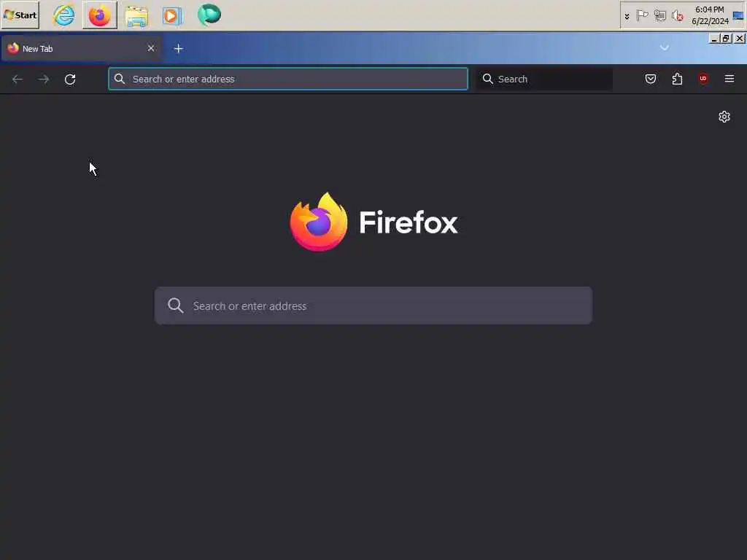Screen dimensions: 747x560
Task: Expand the list all tabs chevron
Action: pos(664,47)
